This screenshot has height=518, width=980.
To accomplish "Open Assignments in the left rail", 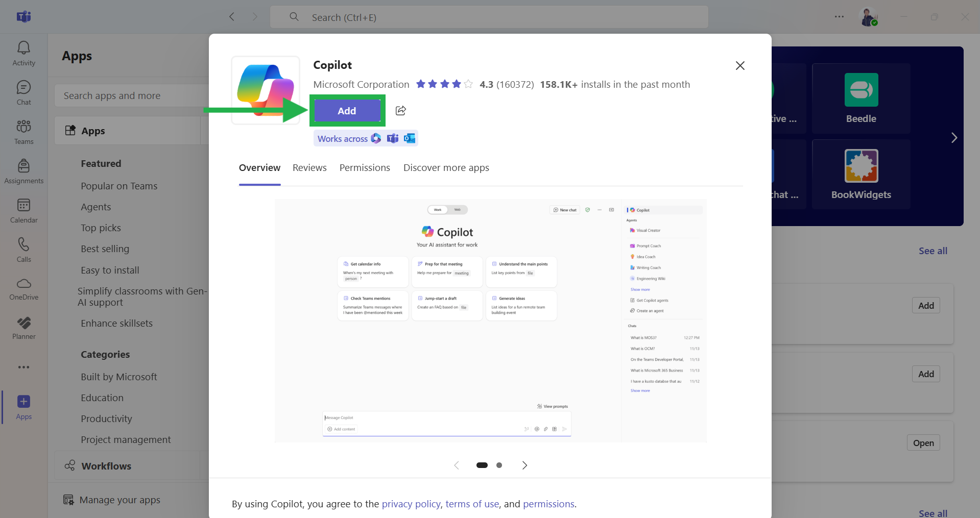I will (x=23, y=171).
